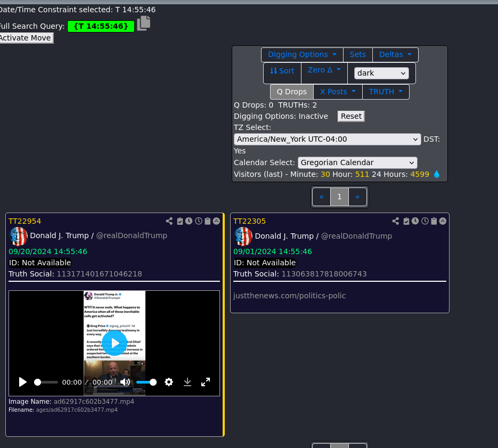Click @realDonaldTrump handle on post TT22305

[356, 236]
